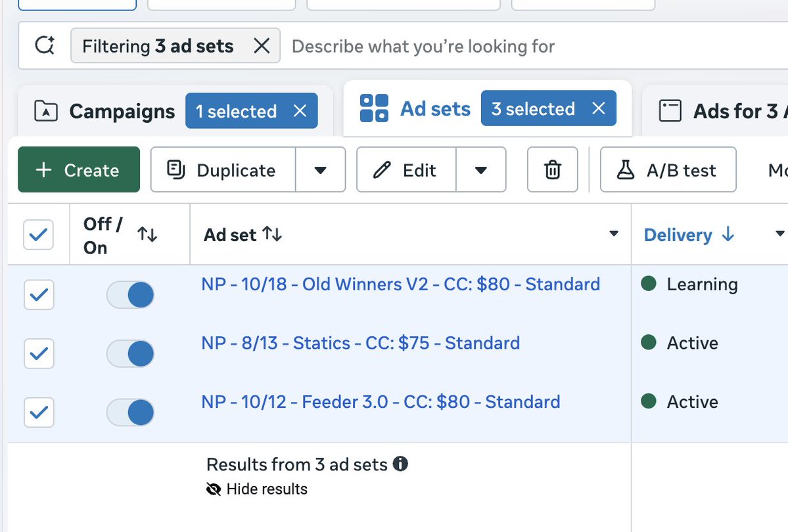Screen dimensions: 788x532
Task: Click the Results from 3 ad sets text
Action: click(x=296, y=464)
